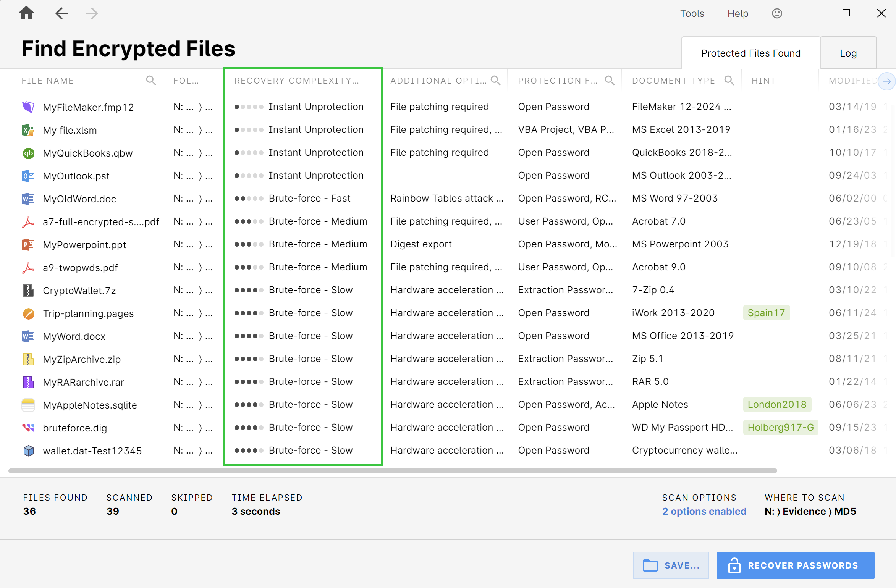Click the MyQuickBooks.qbw file icon

click(29, 153)
